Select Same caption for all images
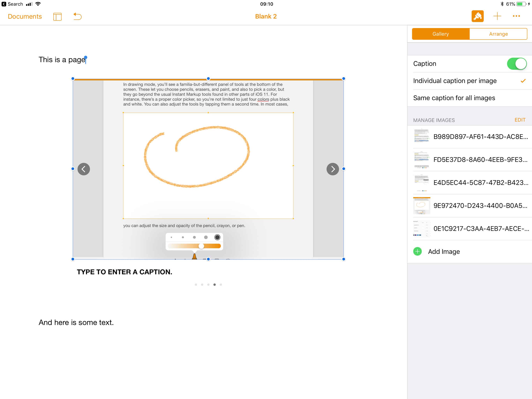The image size is (532, 399). click(x=454, y=98)
